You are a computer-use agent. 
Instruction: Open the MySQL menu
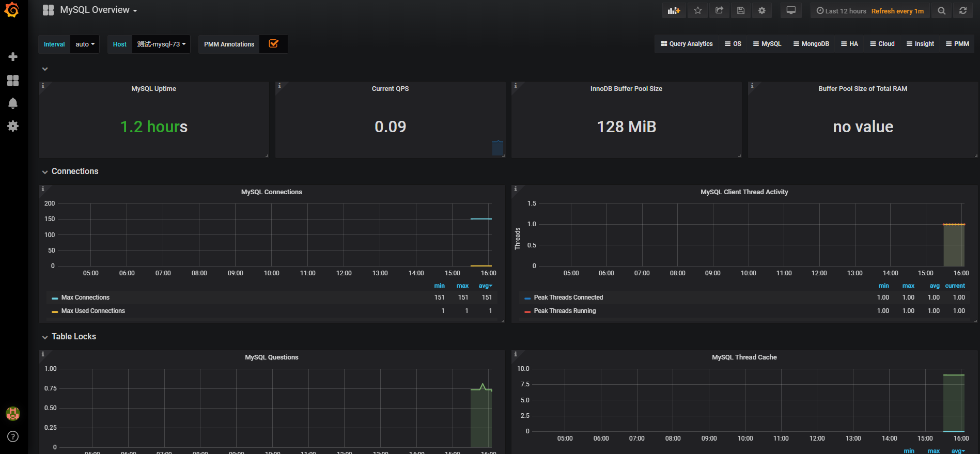(767, 44)
